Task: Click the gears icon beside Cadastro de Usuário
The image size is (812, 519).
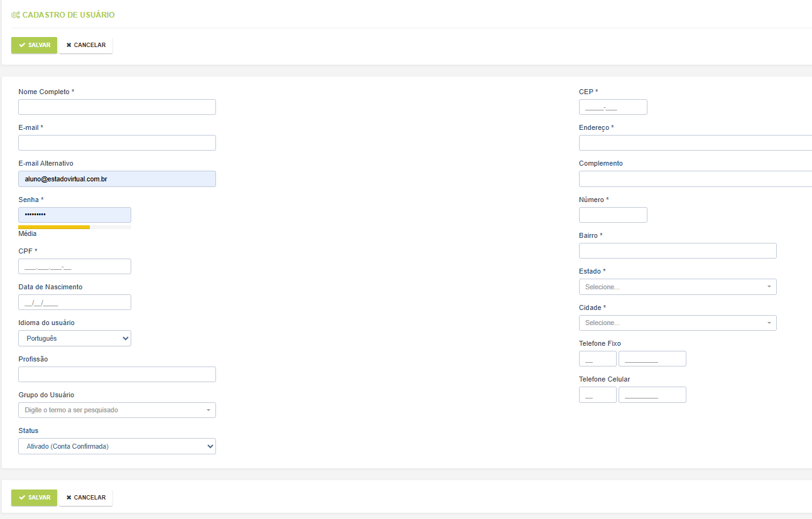Action: pyautogui.click(x=16, y=15)
